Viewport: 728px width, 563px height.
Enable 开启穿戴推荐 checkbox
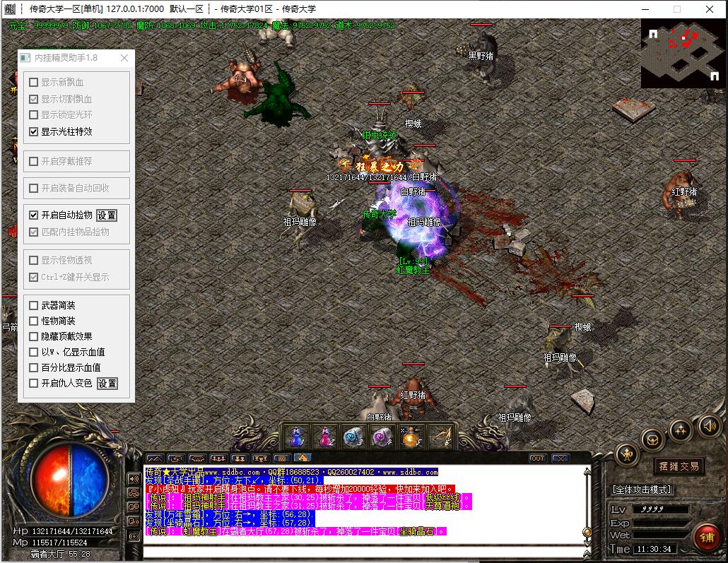click(33, 162)
